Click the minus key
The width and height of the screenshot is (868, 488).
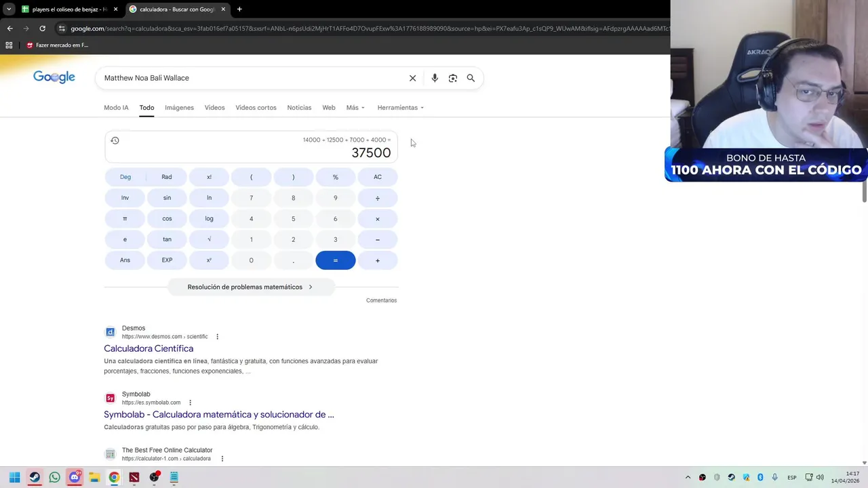(x=378, y=239)
